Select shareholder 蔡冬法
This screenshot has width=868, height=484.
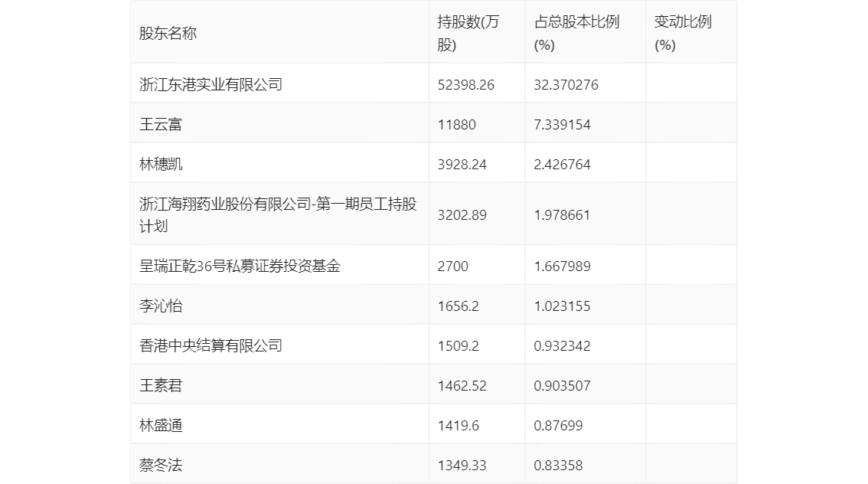(x=161, y=466)
